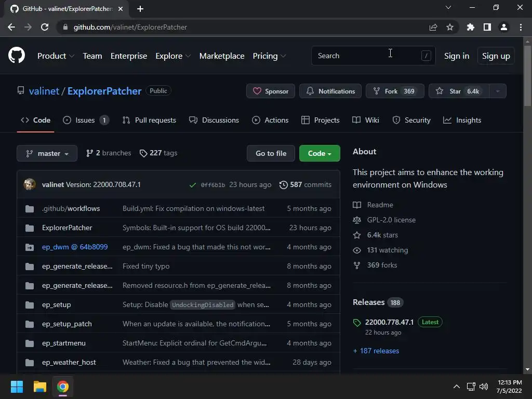Click the folder icon for ep_weather_host

[30, 362]
